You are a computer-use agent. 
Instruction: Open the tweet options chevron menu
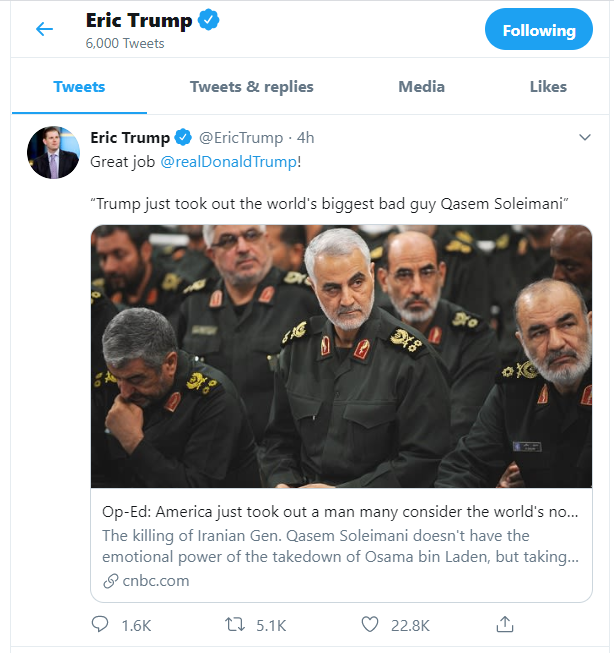tap(585, 137)
